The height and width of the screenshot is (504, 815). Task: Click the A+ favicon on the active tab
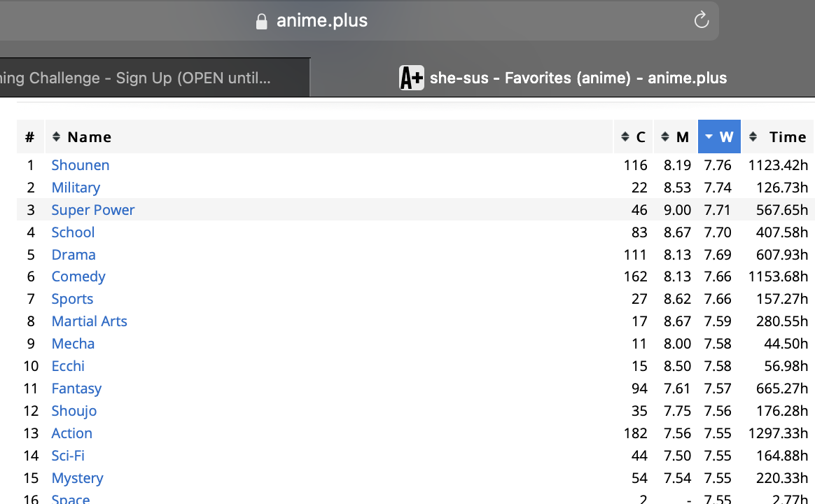point(411,78)
